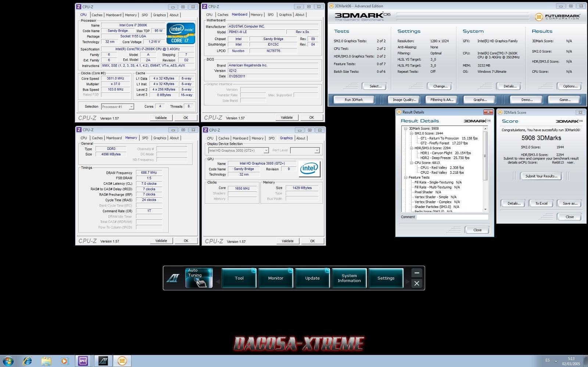Open the Windows Start orb
Viewport: 588px width, 367px height.
[x=8, y=361]
